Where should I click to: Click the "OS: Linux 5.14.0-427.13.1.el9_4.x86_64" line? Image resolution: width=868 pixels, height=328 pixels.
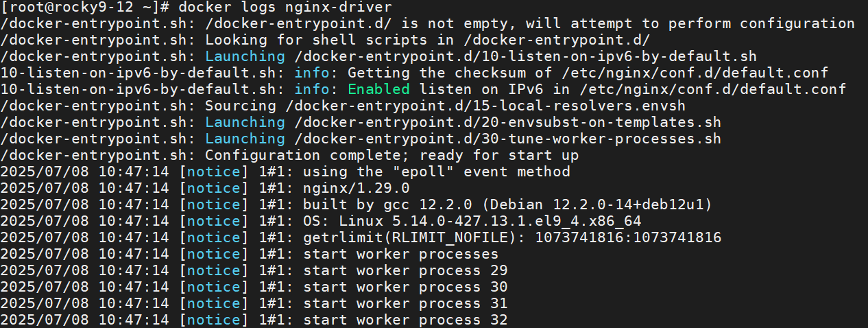coord(321,222)
